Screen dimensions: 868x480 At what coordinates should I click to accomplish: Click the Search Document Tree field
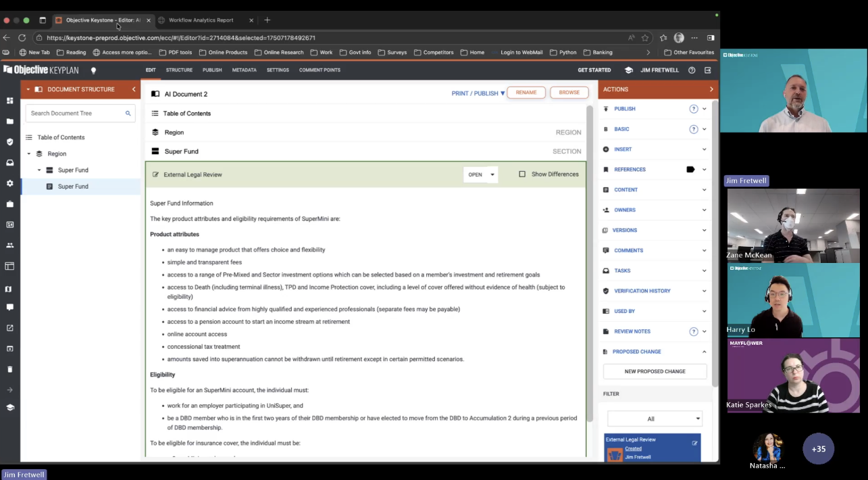pos(76,114)
